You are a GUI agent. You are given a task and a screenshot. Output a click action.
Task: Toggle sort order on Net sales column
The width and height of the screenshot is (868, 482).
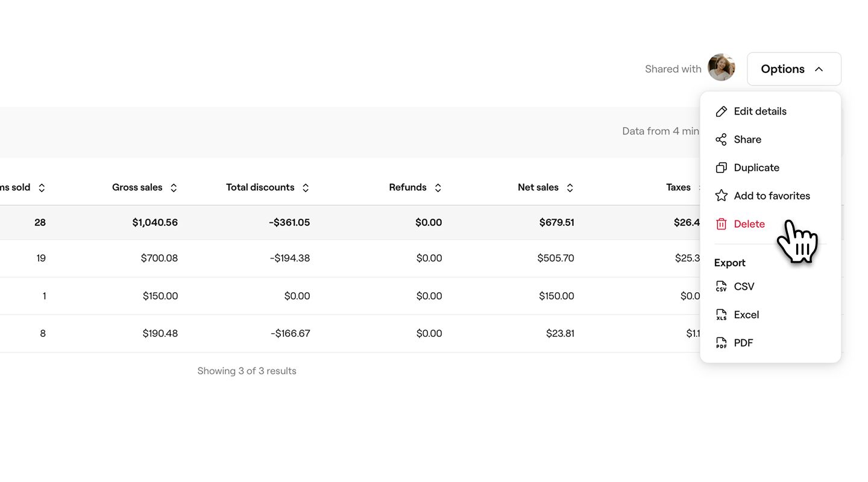click(570, 188)
